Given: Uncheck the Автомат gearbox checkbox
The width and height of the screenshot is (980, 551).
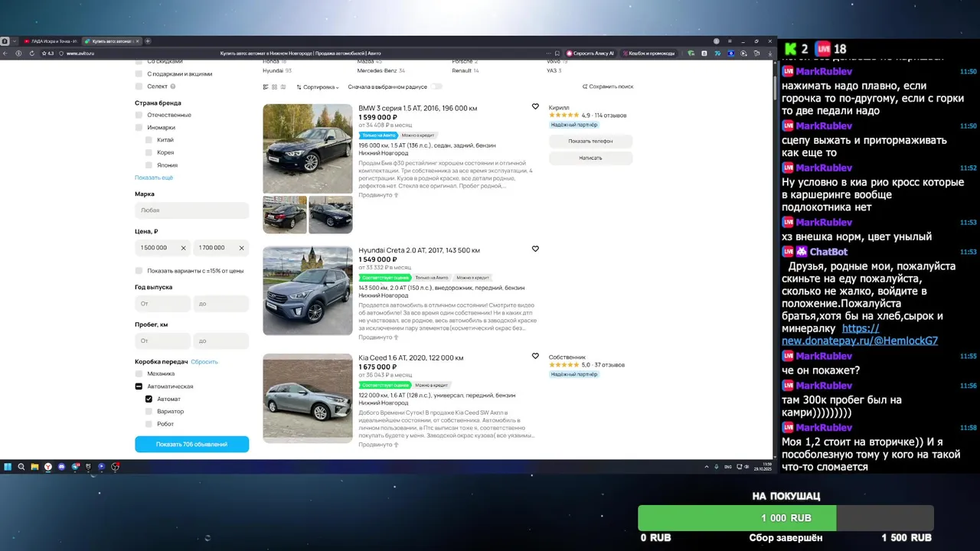Looking at the screenshot, I should pyautogui.click(x=149, y=399).
